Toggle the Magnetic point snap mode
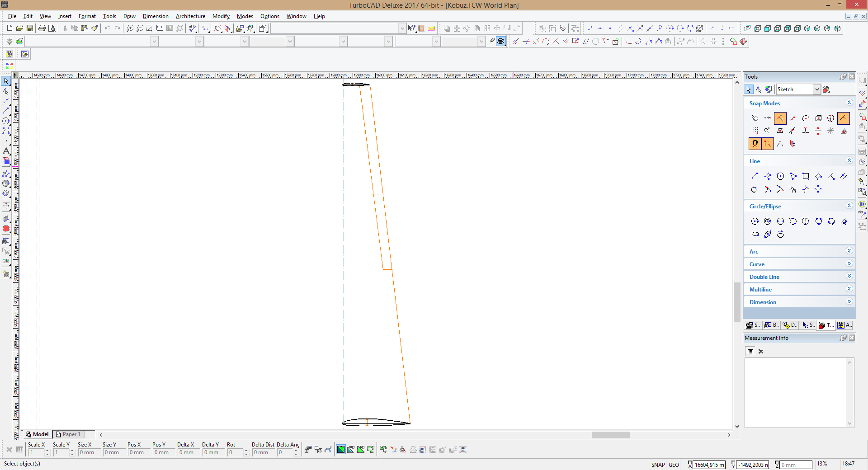 click(x=755, y=144)
